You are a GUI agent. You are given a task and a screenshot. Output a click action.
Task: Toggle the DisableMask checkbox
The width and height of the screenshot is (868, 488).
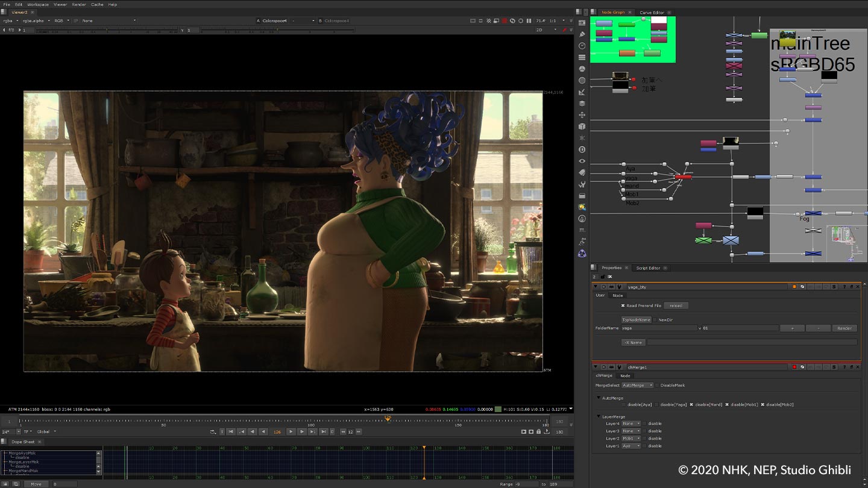click(x=656, y=385)
